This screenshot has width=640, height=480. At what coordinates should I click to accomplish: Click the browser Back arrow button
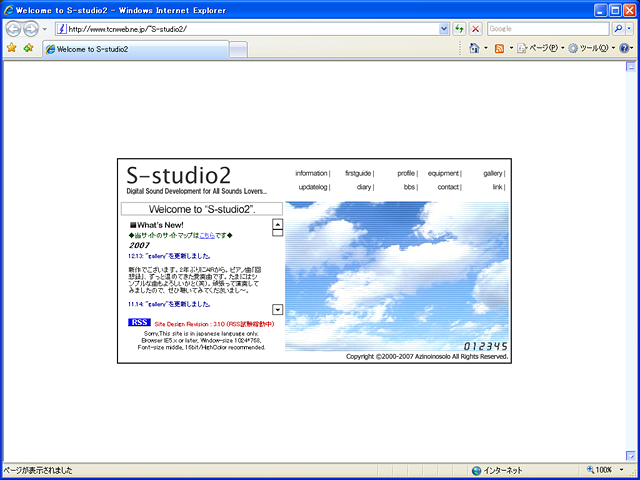pos(13,28)
